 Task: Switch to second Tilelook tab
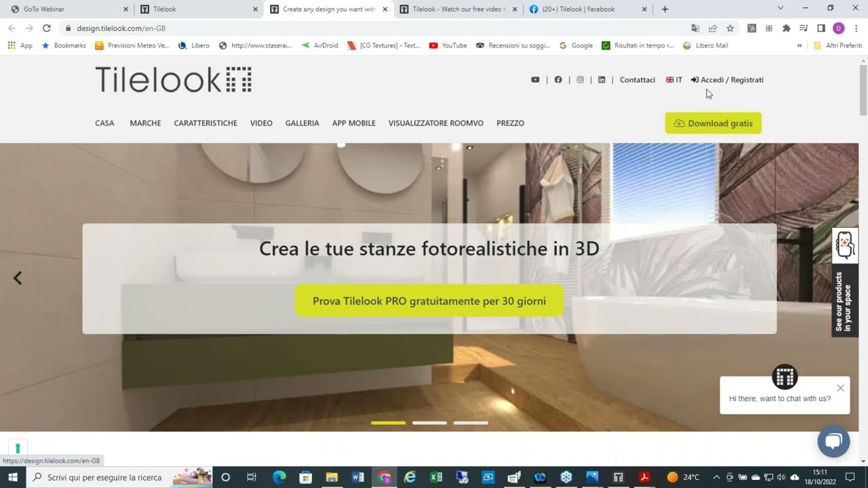click(x=198, y=9)
